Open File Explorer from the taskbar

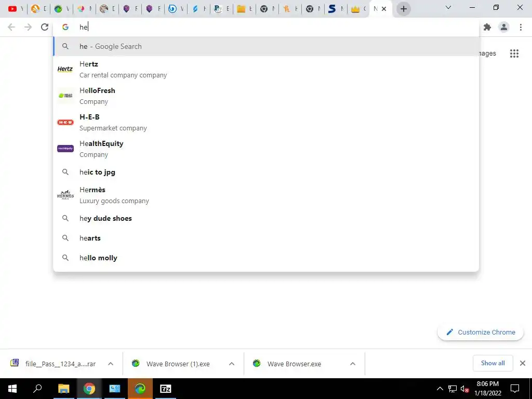click(63, 389)
